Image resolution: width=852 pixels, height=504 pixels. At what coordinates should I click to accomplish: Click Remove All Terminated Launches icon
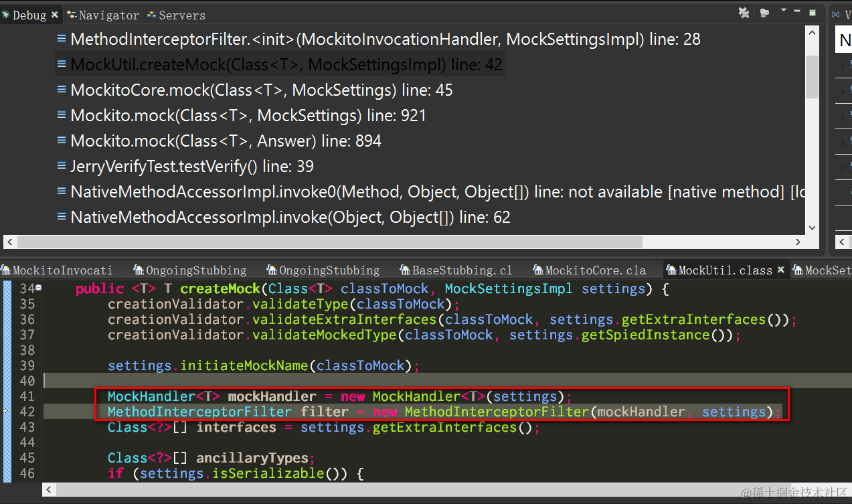(x=744, y=13)
